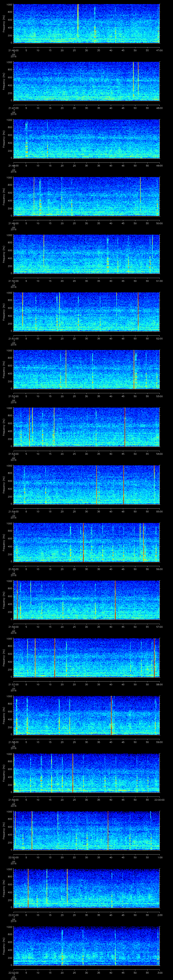
Task: Click the 21:59:00 start time label
Action: tap(14, 800)
